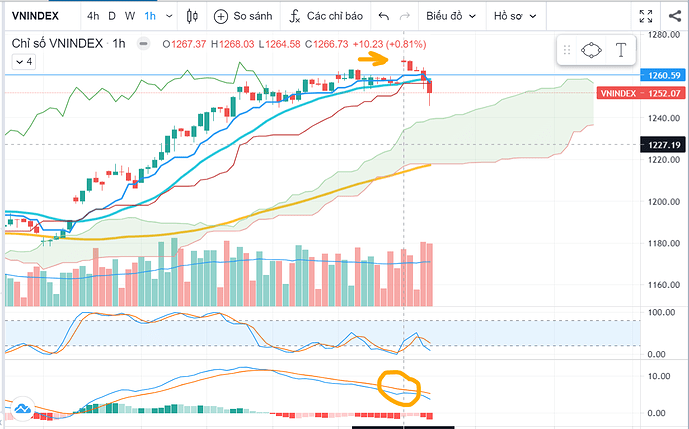Click the 1280.00 price axis label

664,34
